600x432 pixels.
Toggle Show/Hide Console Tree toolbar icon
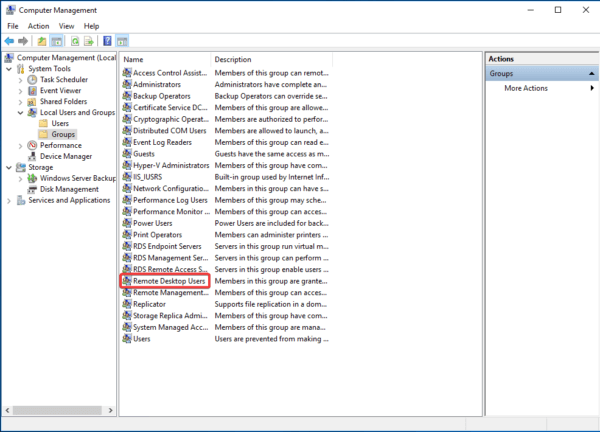[57, 41]
